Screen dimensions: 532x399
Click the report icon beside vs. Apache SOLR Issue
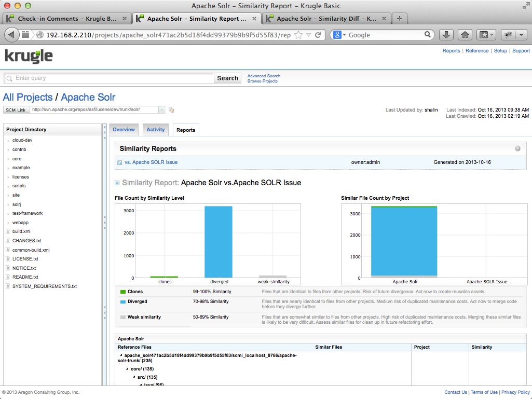(x=120, y=162)
